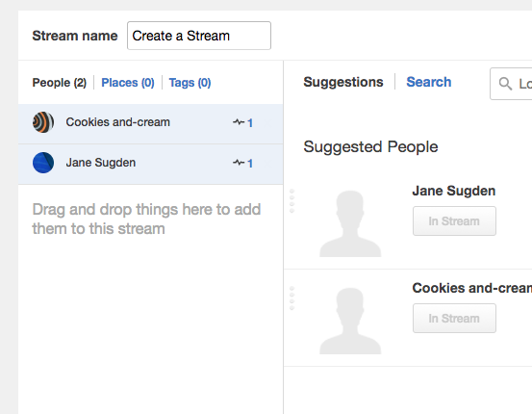Click In Stream button under Cookies and-cream
Viewport: 532px width, 414px height.
(x=454, y=319)
